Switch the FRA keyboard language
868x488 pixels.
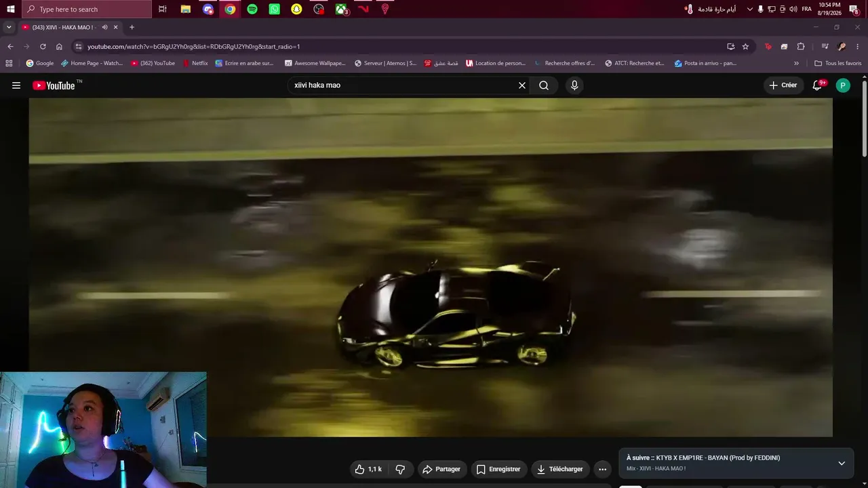[806, 9]
